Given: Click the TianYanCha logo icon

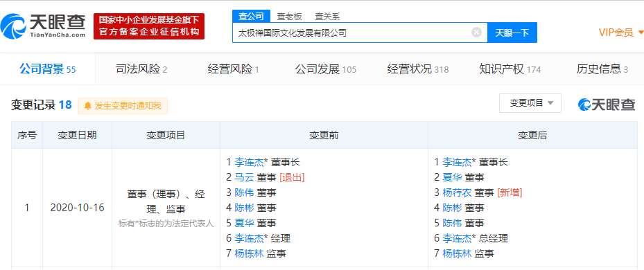Looking at the screenshot, I should [14, 26].
